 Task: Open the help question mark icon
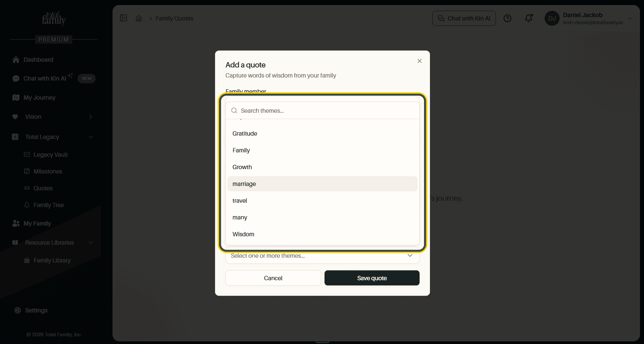point(507,18)
